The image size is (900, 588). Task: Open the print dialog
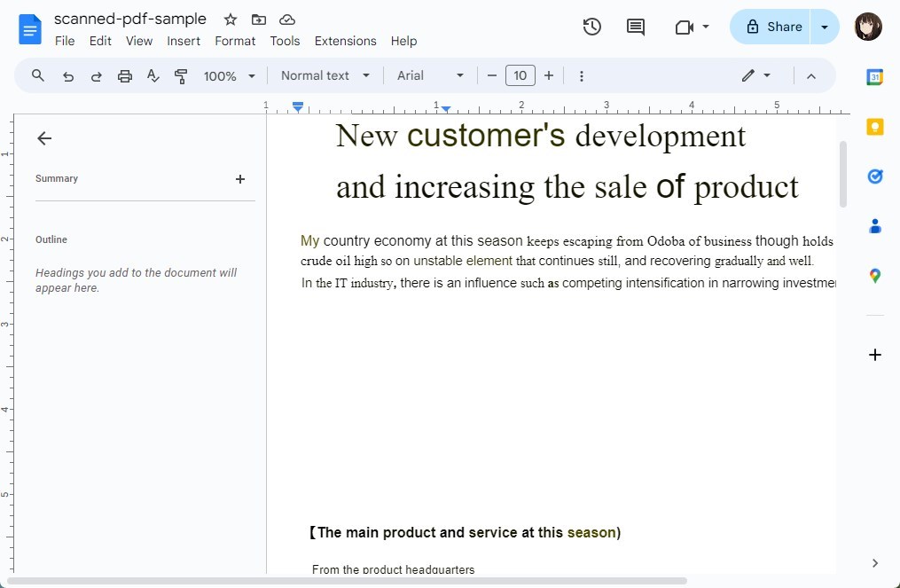124,75
